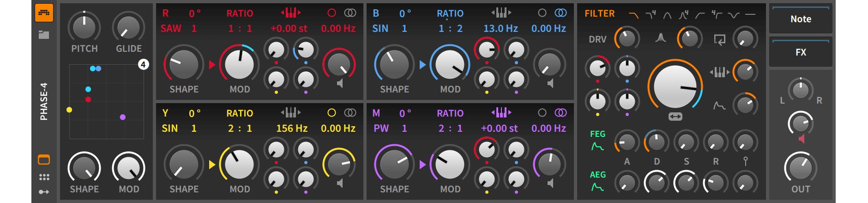The width and height of the screenshot is (868, 203).
Task: Click the modulator dots icon in sidebar
Action: pyautogui.click(x=44, y=177)
